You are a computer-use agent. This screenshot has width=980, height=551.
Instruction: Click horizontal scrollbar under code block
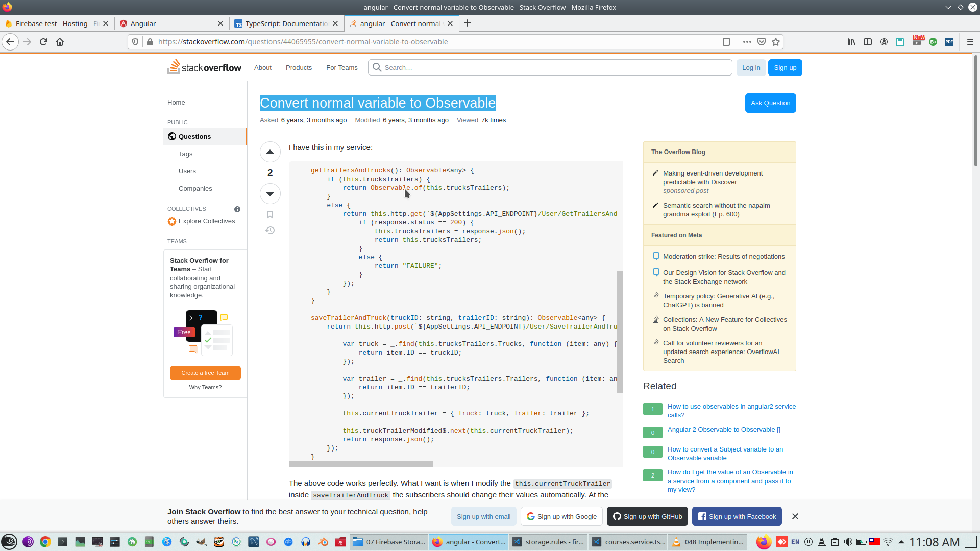360,464
